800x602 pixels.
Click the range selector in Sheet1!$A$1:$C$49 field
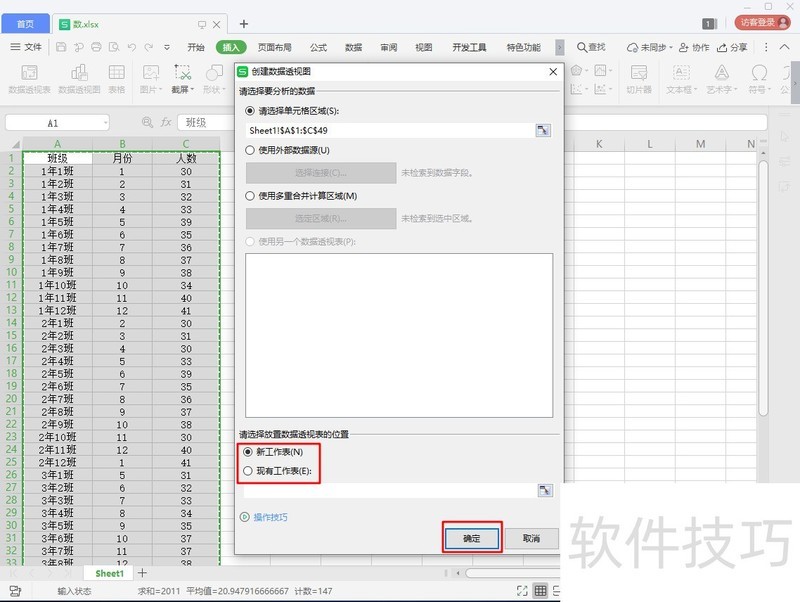point(542,129)
